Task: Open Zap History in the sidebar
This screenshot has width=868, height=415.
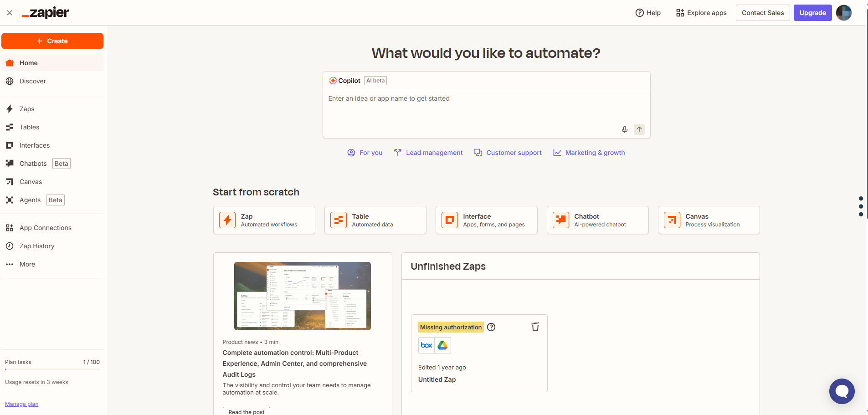Action: click(36, 246)
